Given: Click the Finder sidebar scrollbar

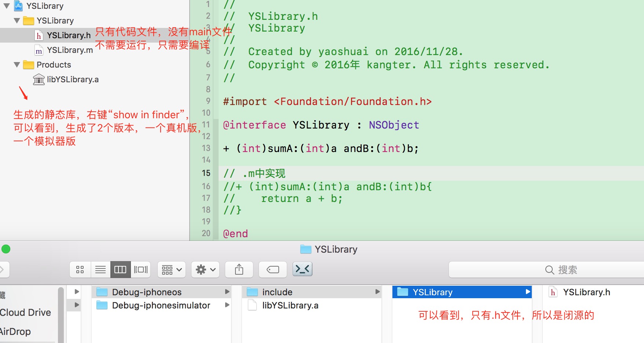Looking at the screenshot, I should pyautogui.click(x=61, y=315).
